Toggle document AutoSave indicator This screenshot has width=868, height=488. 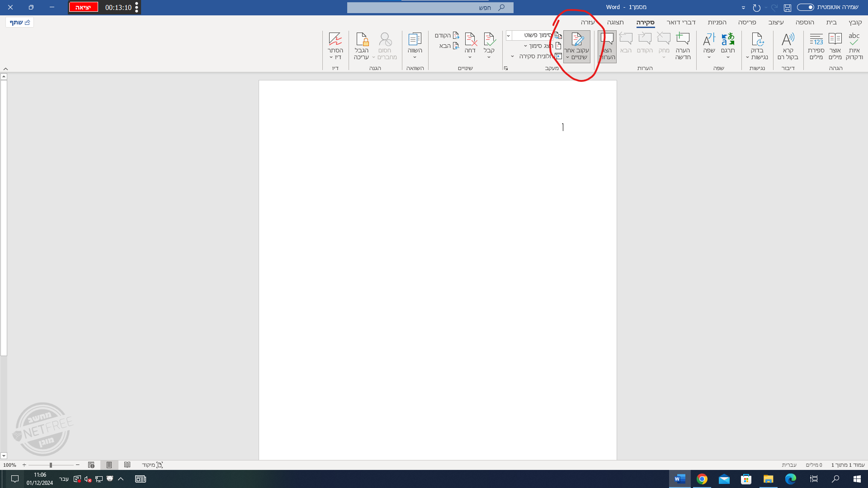click(x=806, y=7)
